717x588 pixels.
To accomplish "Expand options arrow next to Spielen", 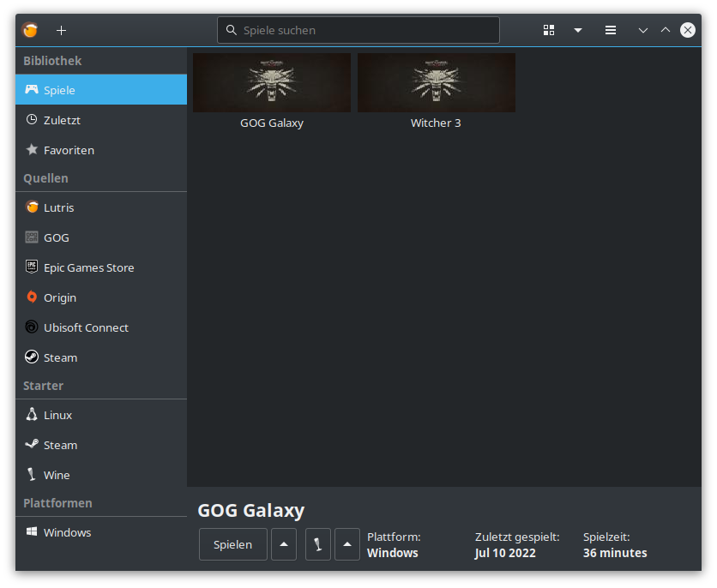I will tap(284, 544).
